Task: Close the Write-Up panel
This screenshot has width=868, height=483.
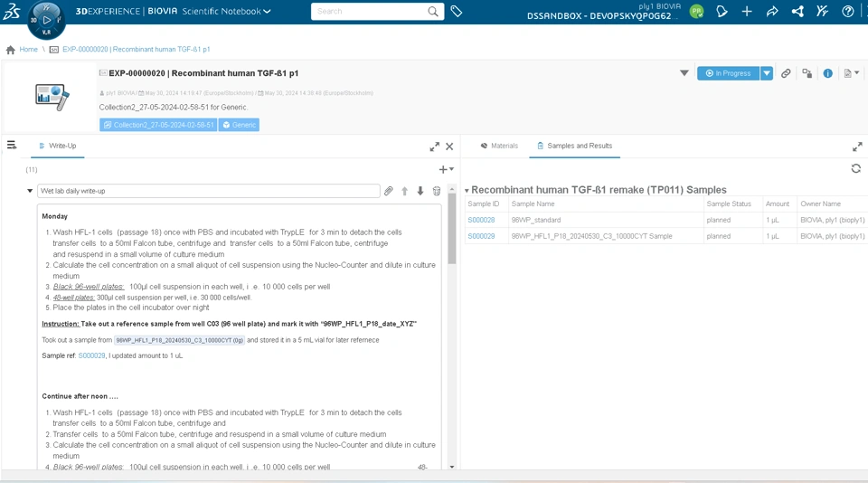Action: (449, 147)
